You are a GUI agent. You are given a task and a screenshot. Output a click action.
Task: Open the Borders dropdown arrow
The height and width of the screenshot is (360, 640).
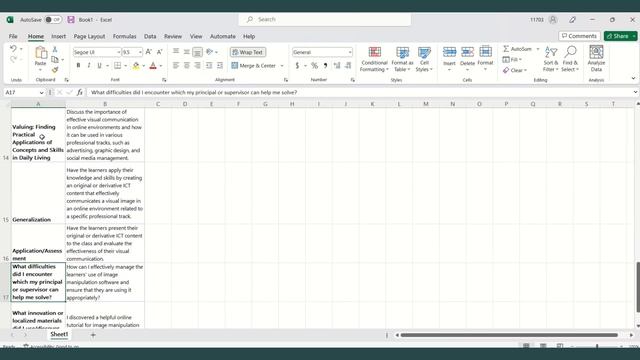pyautogui.click(x=125, y=66)
